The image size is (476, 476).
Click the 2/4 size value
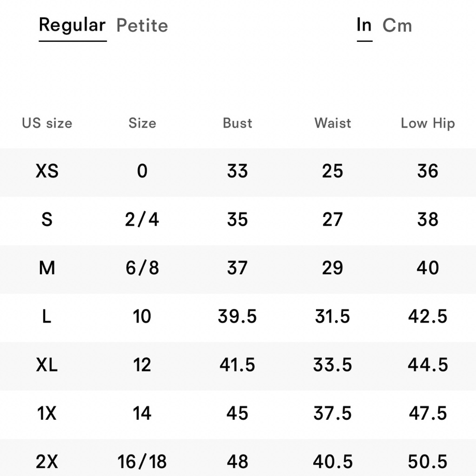pos(142,219)
